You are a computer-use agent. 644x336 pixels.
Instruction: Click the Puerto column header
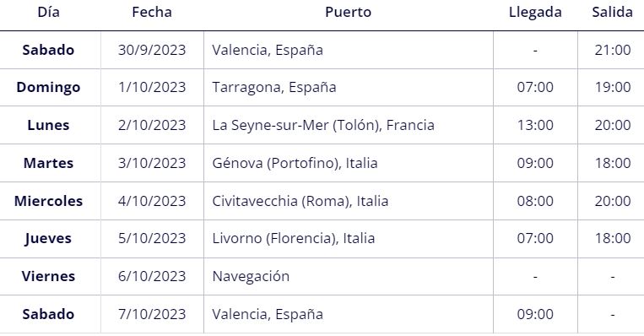[x=348, y=12]
